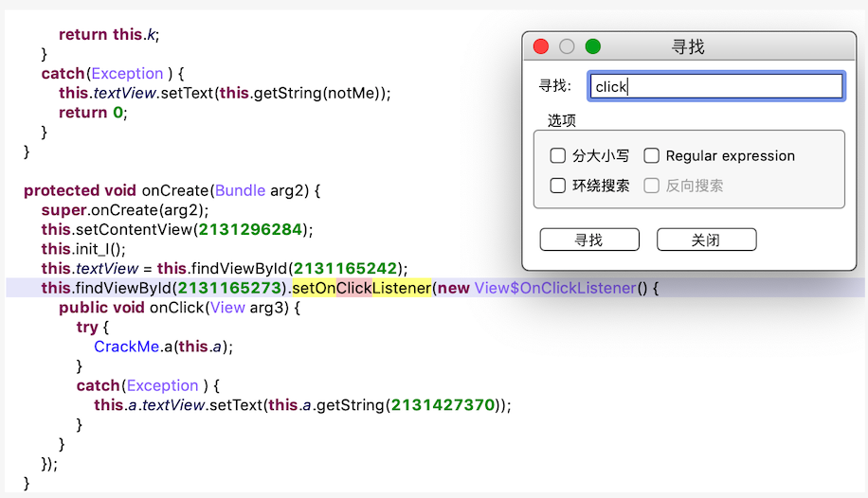Viewport: 868px width, 498px height.
Task: Click the number 2131427370 in getString
Action: (x=443, y=405)
